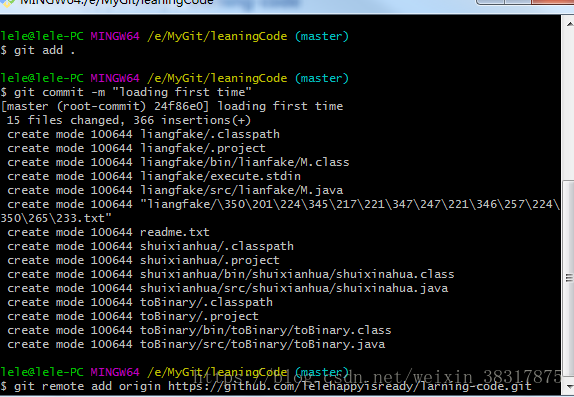Click the shuixinahua.java line
This screenshot has width=574, height=397.
pos(227,288)
